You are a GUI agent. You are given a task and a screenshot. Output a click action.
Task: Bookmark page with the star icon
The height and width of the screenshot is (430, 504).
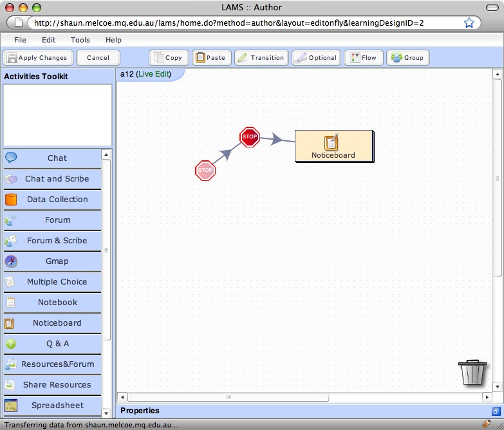tap(469, 23)
